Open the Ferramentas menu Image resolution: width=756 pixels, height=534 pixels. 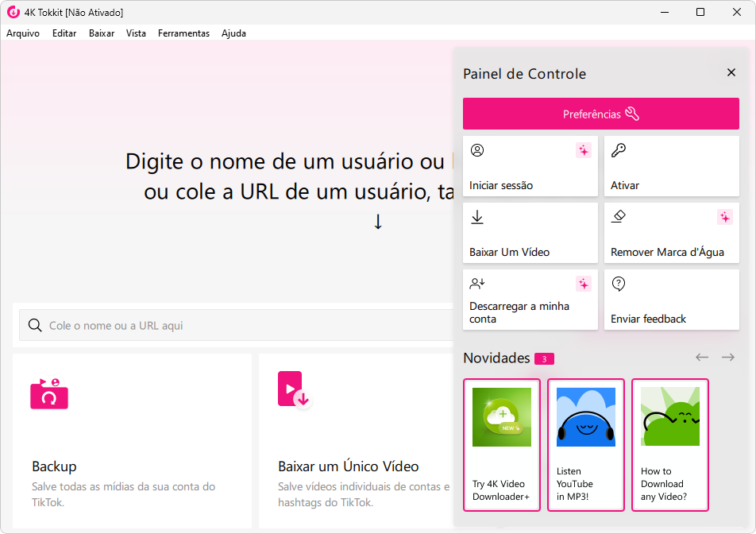tap(183, 33)
